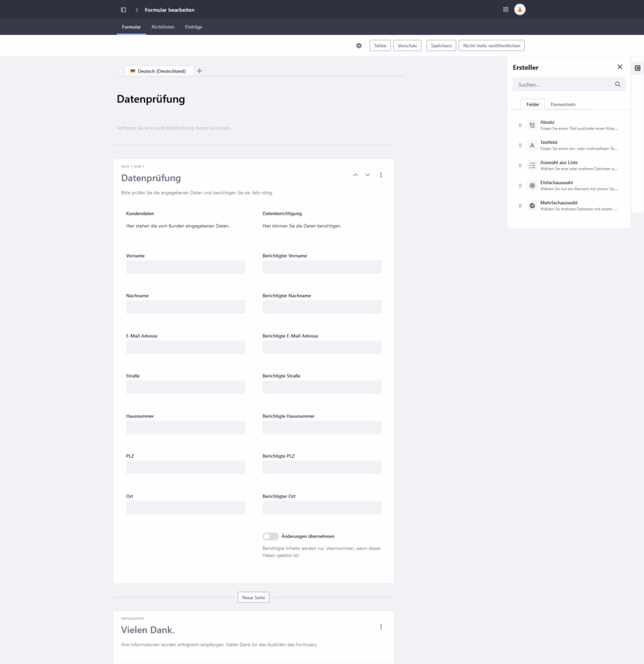Close the Ersteller sidebar panel
644x664 pixels.
tap(619, 67)
